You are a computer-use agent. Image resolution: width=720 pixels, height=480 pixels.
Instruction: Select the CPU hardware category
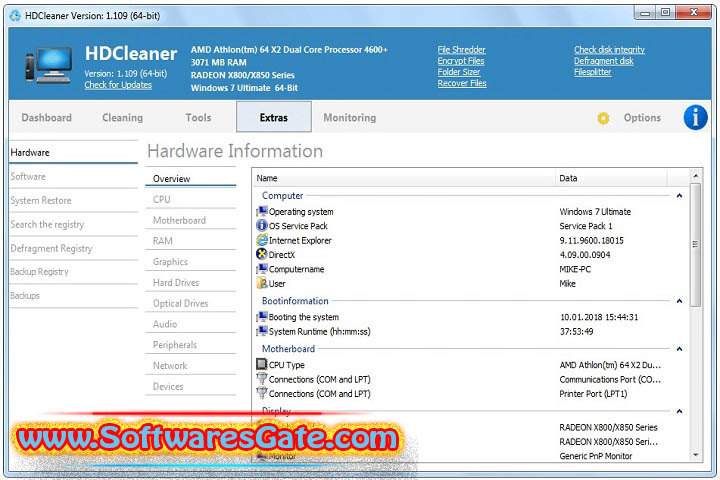[191, 199]
